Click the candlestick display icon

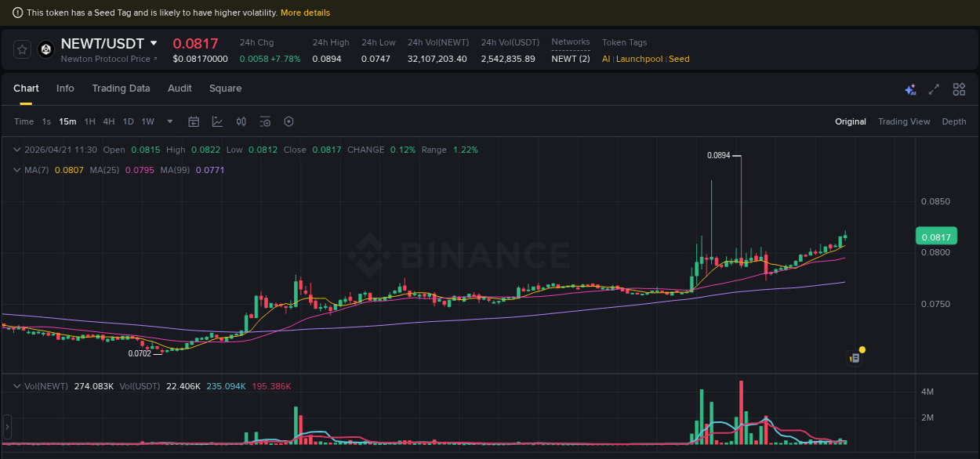(241, 121)
